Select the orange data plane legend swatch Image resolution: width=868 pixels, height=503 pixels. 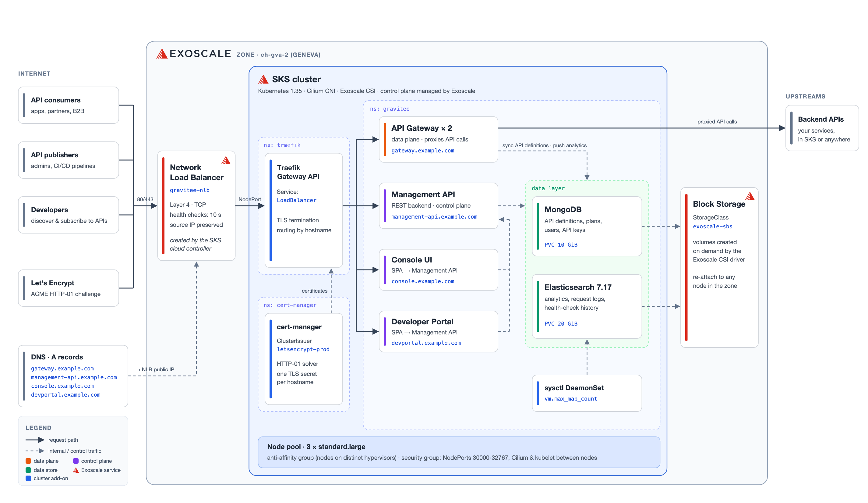[x=28, y=461]
